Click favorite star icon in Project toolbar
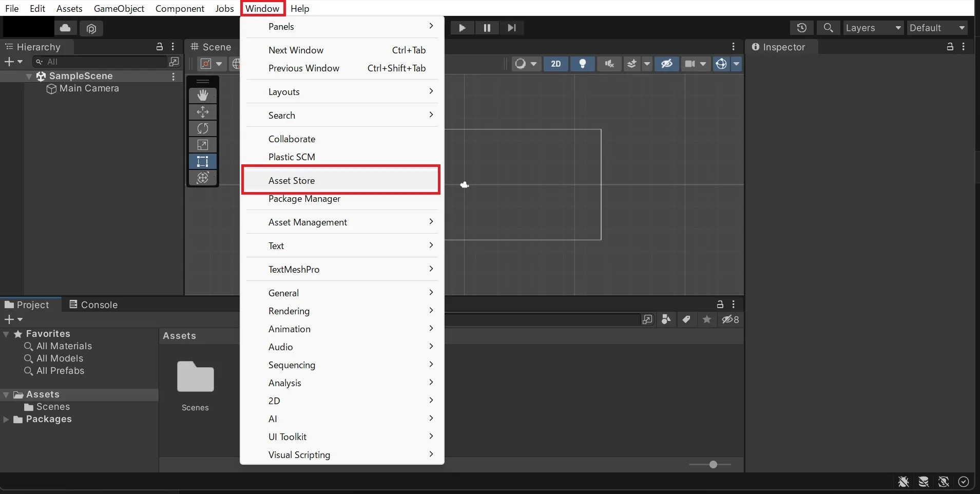 (707, 319)
